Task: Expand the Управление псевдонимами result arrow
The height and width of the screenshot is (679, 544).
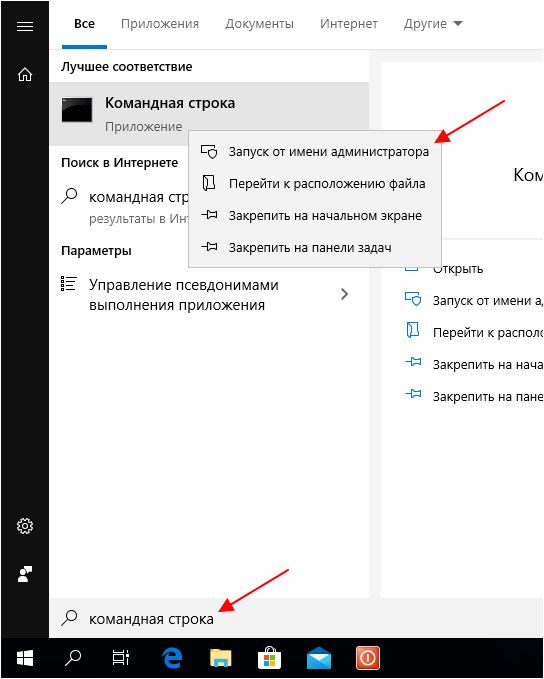Action: [344, 294]
